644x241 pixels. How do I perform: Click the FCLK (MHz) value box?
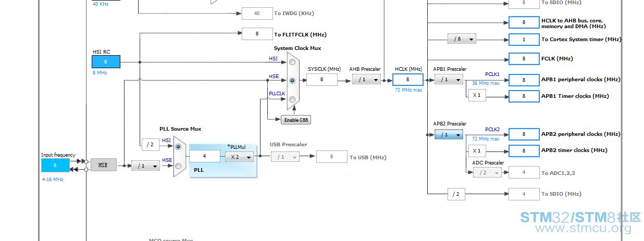click(524, 59)
